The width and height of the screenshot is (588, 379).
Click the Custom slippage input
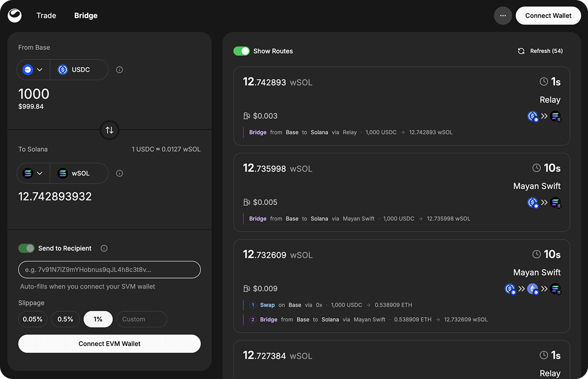tap(142, 319)
